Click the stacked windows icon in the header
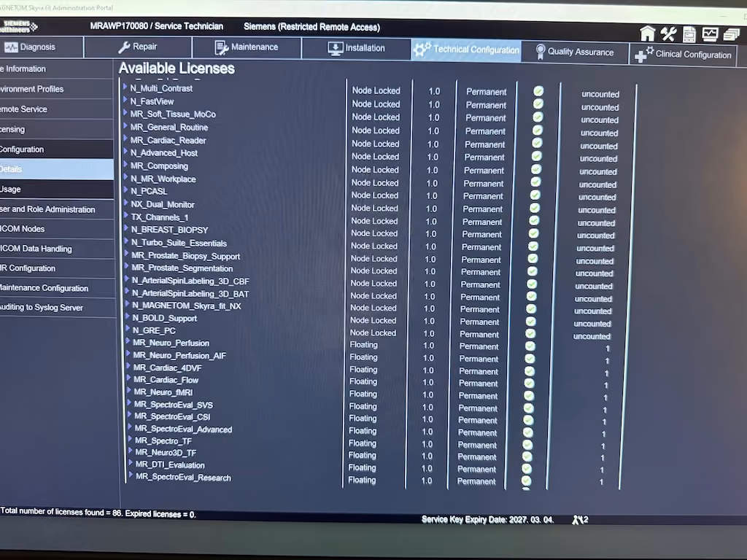This screenshot has width=747, height=560. [731, 35]
